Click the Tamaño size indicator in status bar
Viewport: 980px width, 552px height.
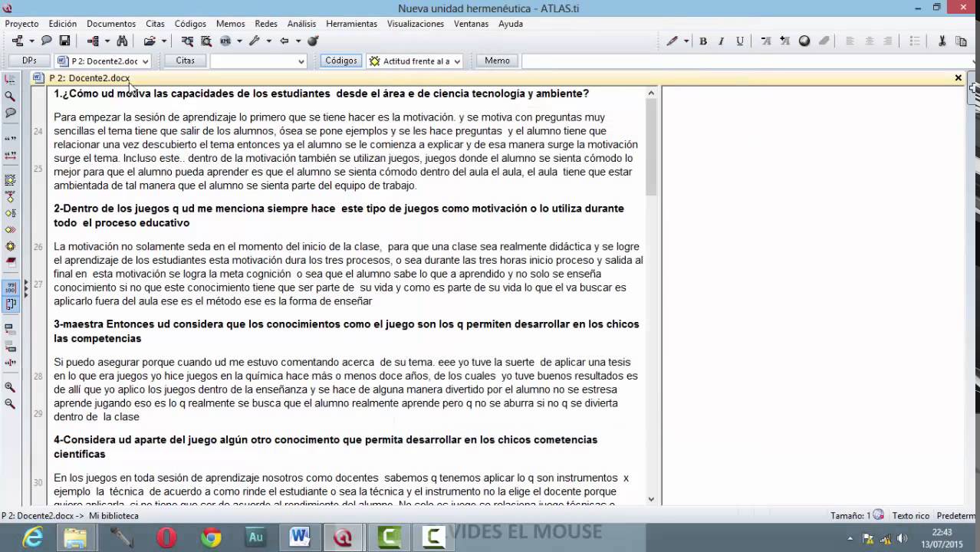pyautogui.click(x=857, y=516)
